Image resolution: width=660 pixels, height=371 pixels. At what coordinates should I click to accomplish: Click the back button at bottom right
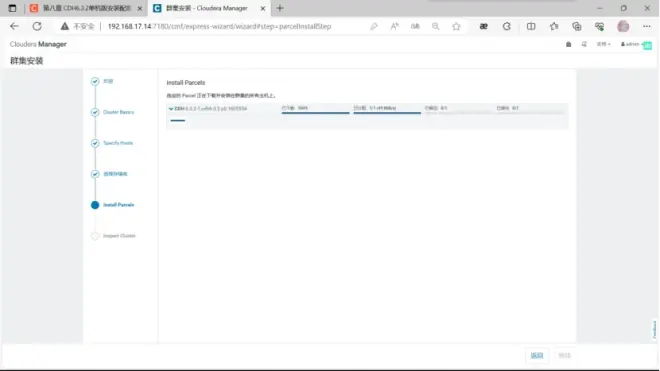click(x=537, y=355)
